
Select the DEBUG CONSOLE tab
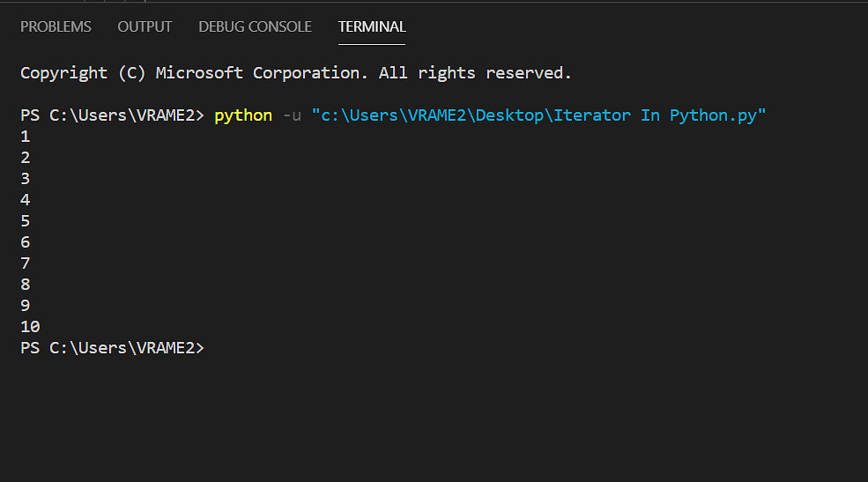tap(256, 26)
